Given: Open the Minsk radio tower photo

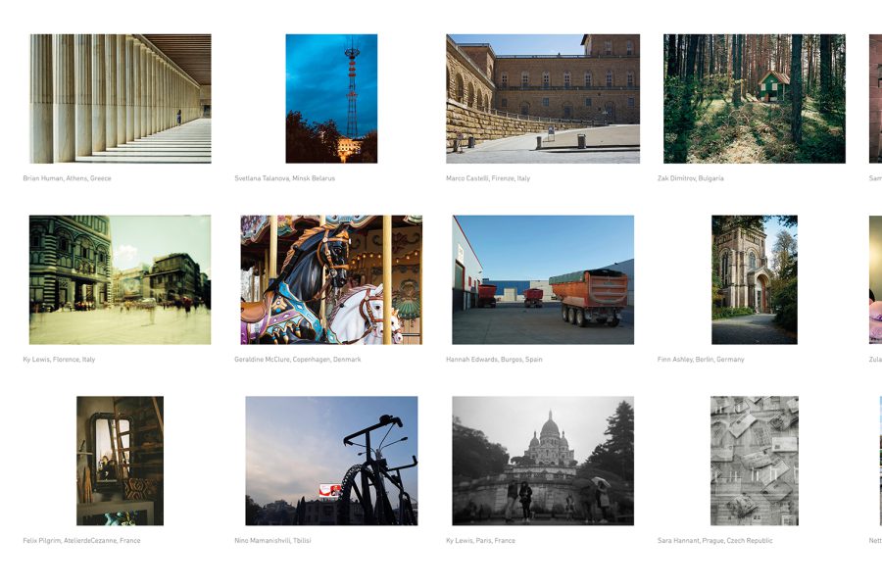Looking at the screenshot, I should pyautogui.click(x=331, y=98).
